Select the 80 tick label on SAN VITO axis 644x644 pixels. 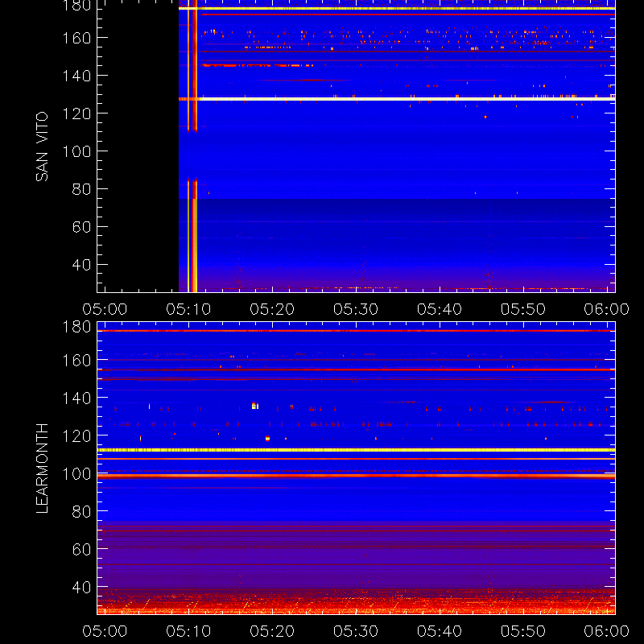81,189
